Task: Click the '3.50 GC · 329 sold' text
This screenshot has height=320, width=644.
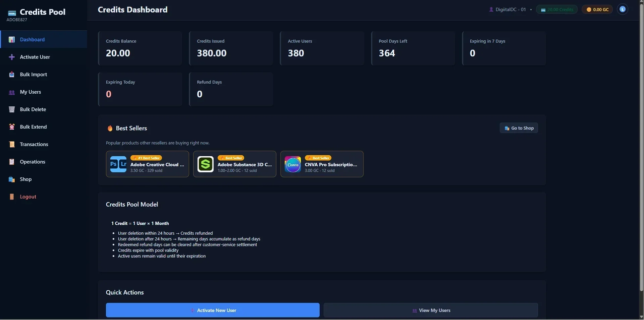Action: click(x=146, y=171)
